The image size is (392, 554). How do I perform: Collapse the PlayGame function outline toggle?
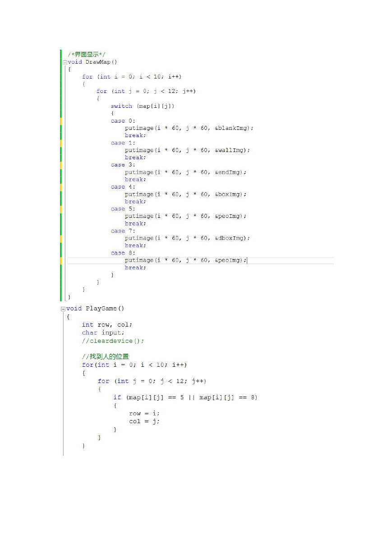[x=64, y=309]
